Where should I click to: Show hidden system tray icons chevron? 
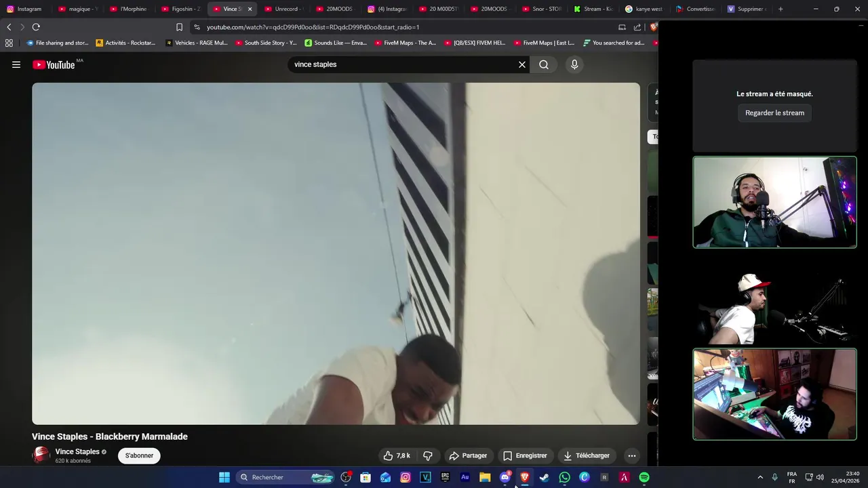click(760, 477)
